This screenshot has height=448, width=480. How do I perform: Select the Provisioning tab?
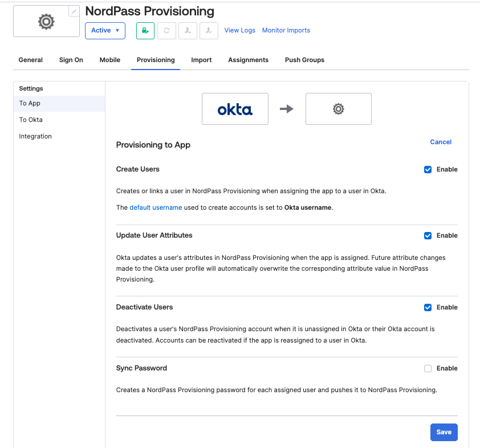[156, 60]
